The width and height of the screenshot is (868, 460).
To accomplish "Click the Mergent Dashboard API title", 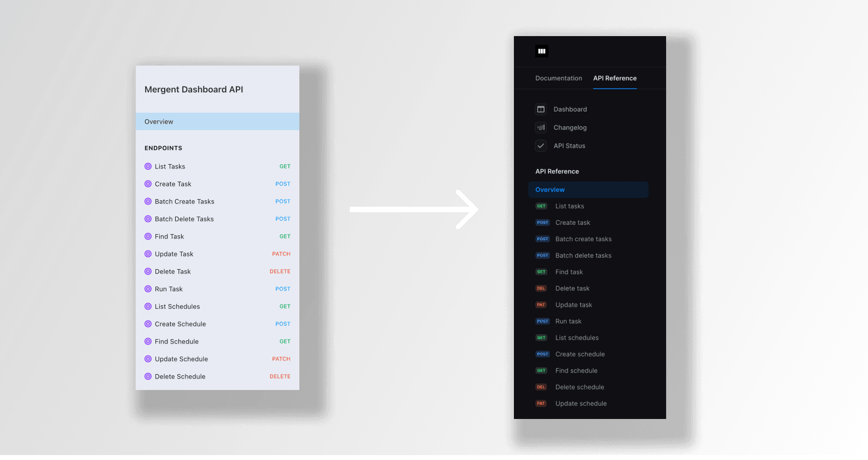I will coord(194,89).
